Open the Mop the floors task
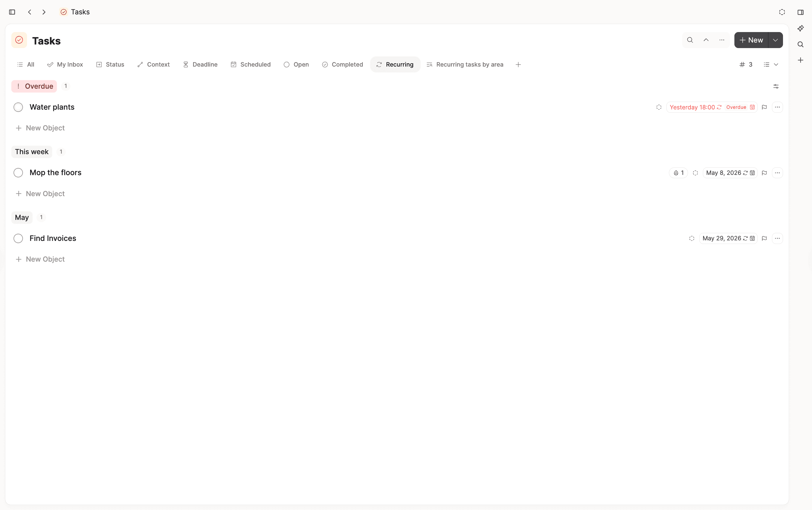Screen dimensions: 812x510 pos(56,173)
